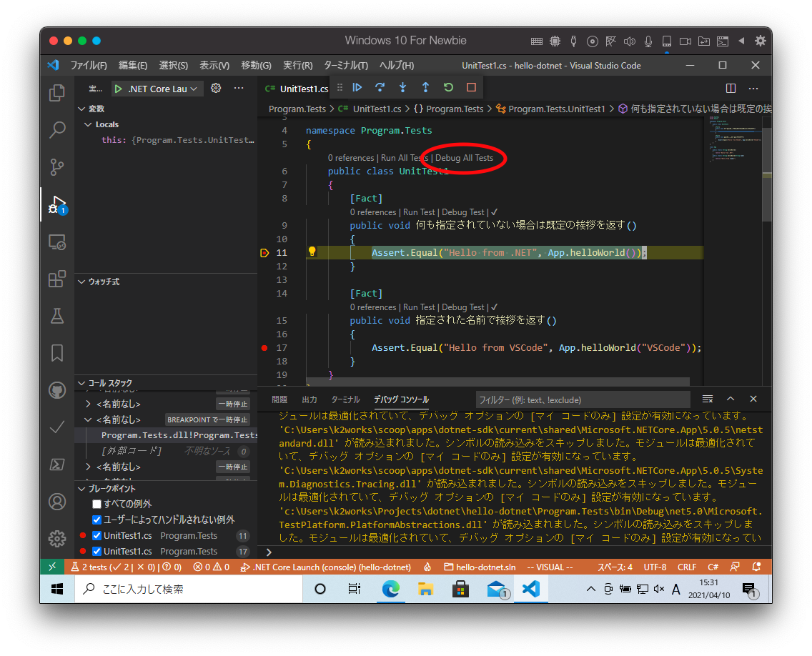Click Debug Test above line 15
812x656 pixels.
[463, 307]
